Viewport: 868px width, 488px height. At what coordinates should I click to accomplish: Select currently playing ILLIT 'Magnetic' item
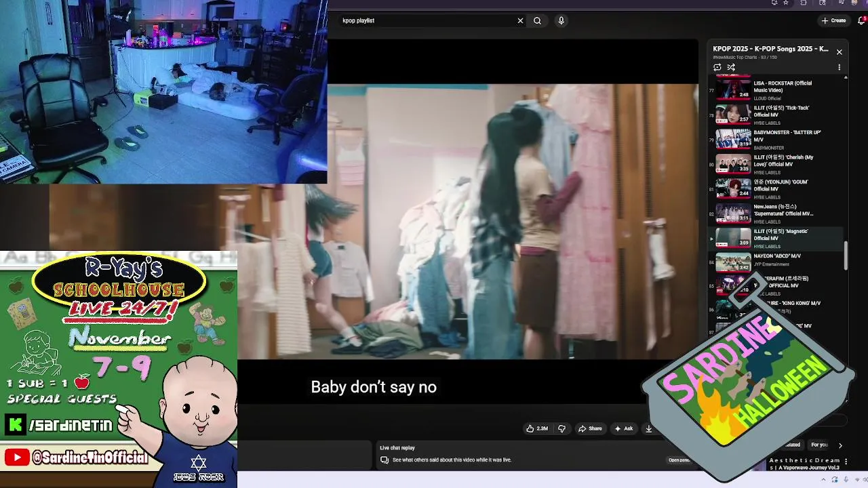[x=776, y=238]
